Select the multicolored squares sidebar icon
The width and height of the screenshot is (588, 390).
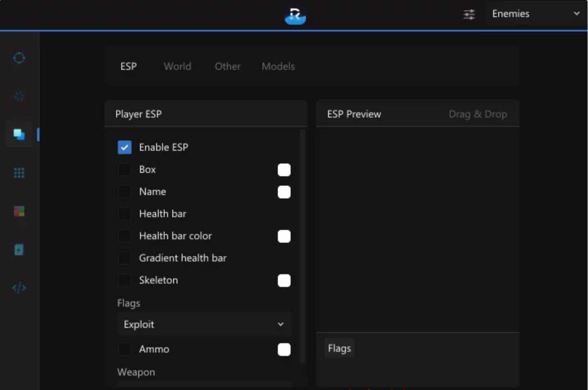pyautogui.click(x=19, y=211)
